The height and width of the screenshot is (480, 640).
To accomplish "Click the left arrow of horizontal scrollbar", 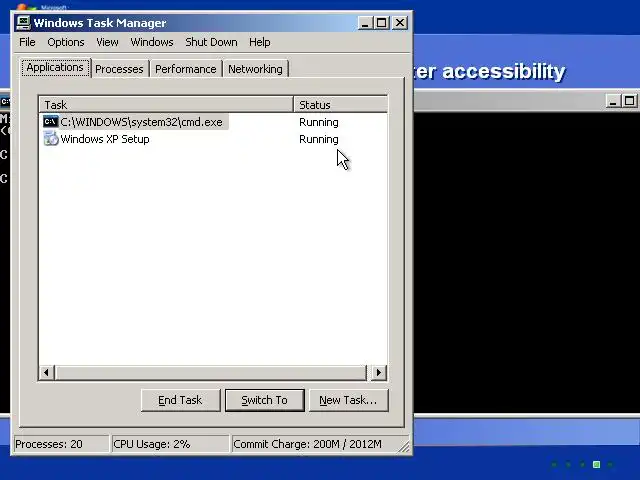I will pos(47,372).
